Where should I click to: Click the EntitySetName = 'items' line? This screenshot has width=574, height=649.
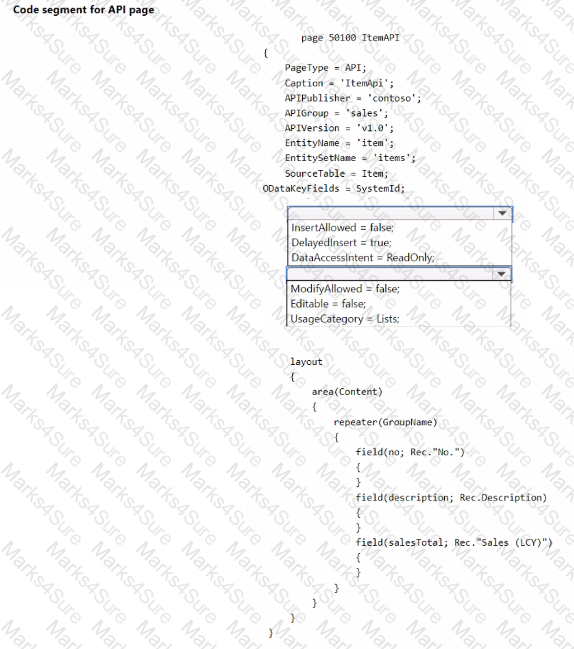350,158
